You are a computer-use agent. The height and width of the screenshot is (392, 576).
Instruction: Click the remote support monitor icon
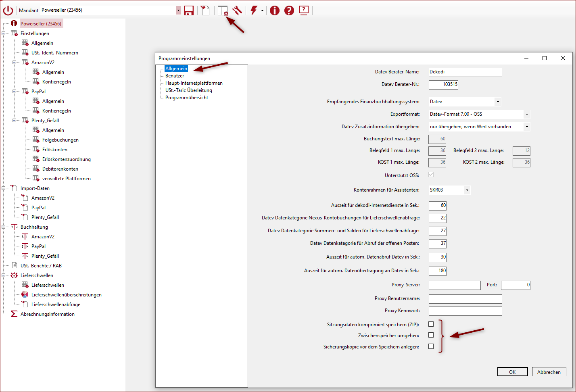[304, 10]
